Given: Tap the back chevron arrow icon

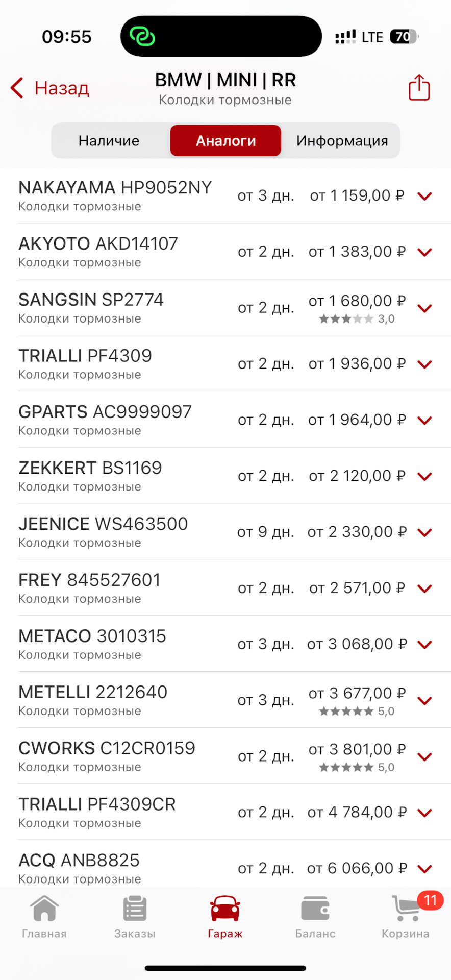Looking at the screenshot, I should pos(17,88).
